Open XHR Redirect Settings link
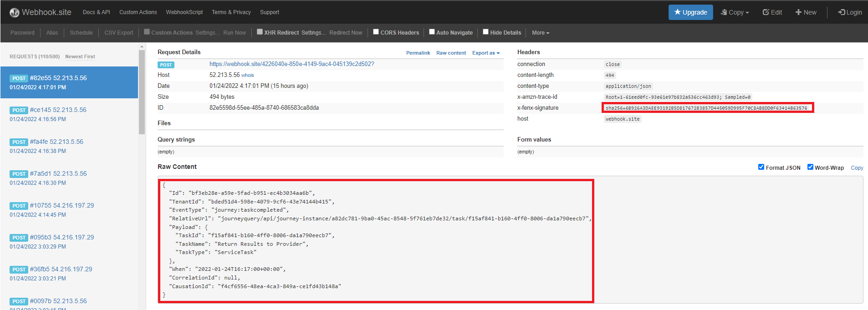The image size is (868, 310). [x=313, y=33]
